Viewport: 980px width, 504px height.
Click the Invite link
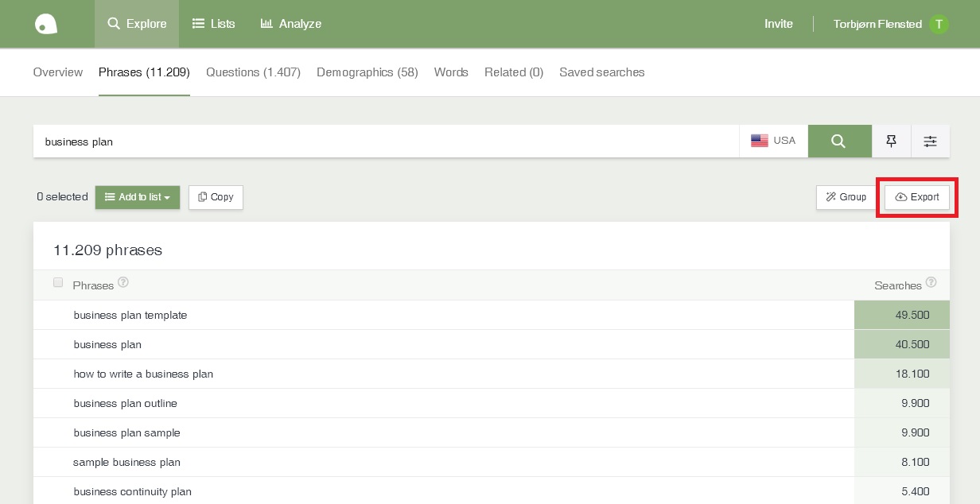point(778,24)
